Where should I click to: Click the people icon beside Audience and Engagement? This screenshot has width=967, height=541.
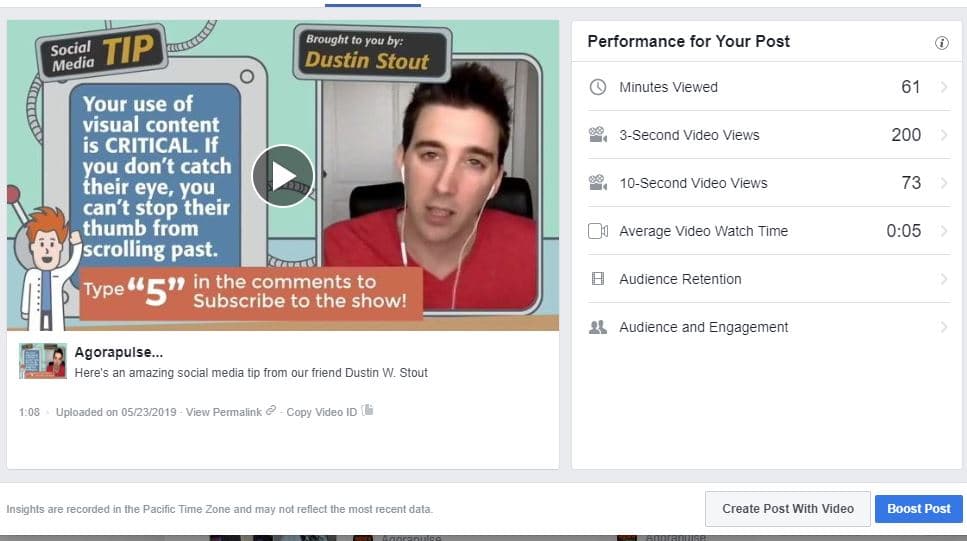click(x=598, y=327)
